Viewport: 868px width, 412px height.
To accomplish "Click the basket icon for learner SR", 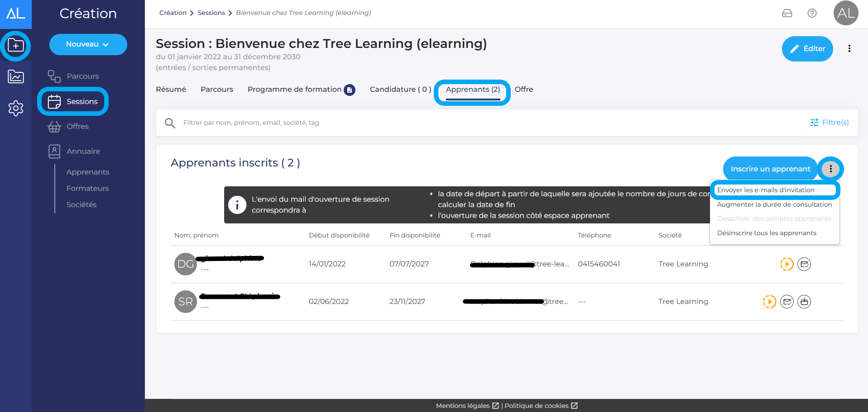I will pyautogui.click(x=804, y=302).
